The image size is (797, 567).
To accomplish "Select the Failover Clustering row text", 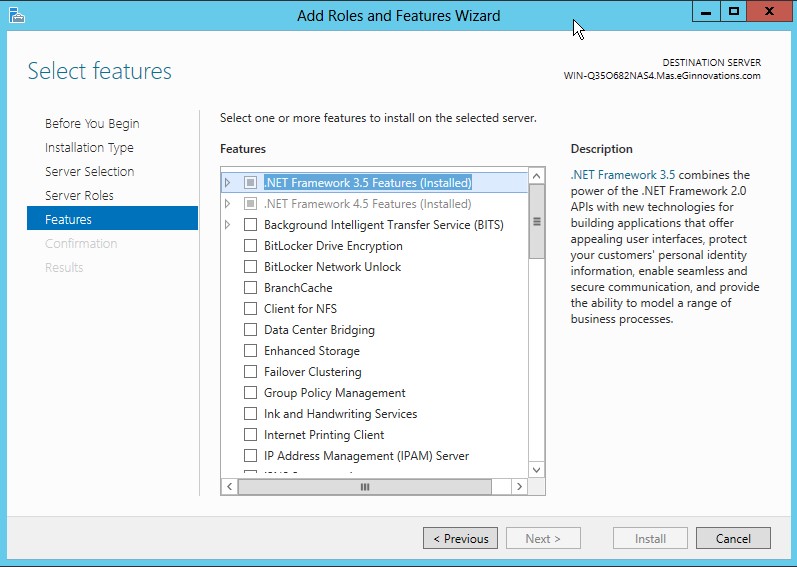I will tap(313, 372).
